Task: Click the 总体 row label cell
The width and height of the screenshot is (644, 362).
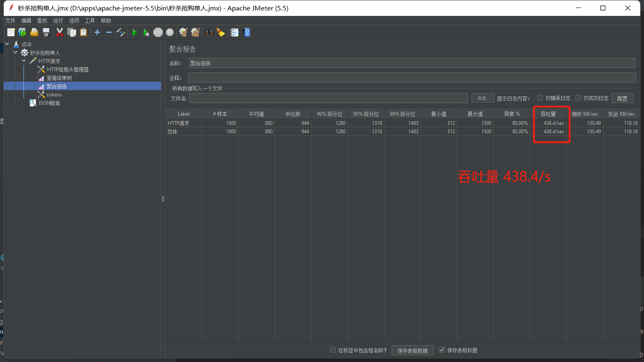Action: [184, 131]
